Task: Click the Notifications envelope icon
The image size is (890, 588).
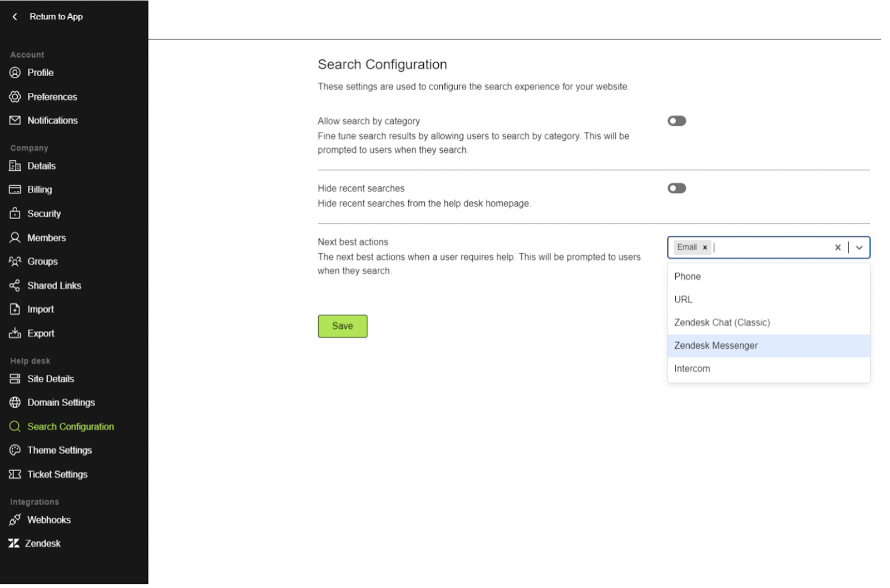Action: [15, 121]
